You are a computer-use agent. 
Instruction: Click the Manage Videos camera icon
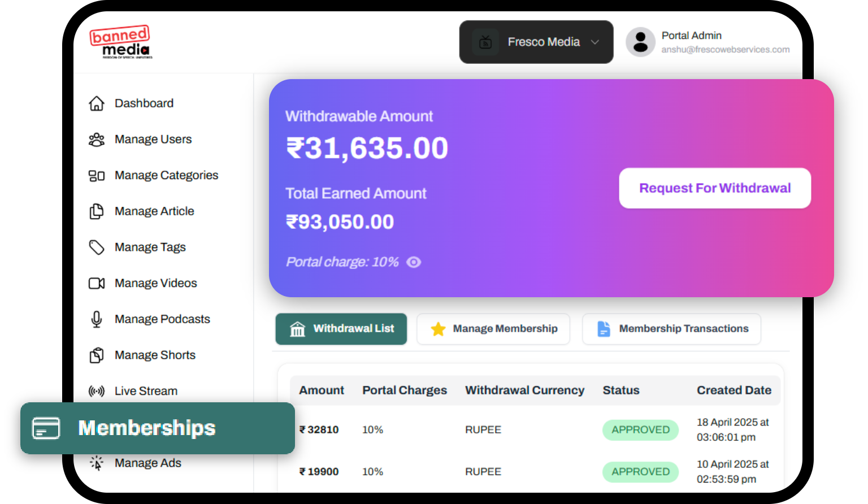coord(97,283)
